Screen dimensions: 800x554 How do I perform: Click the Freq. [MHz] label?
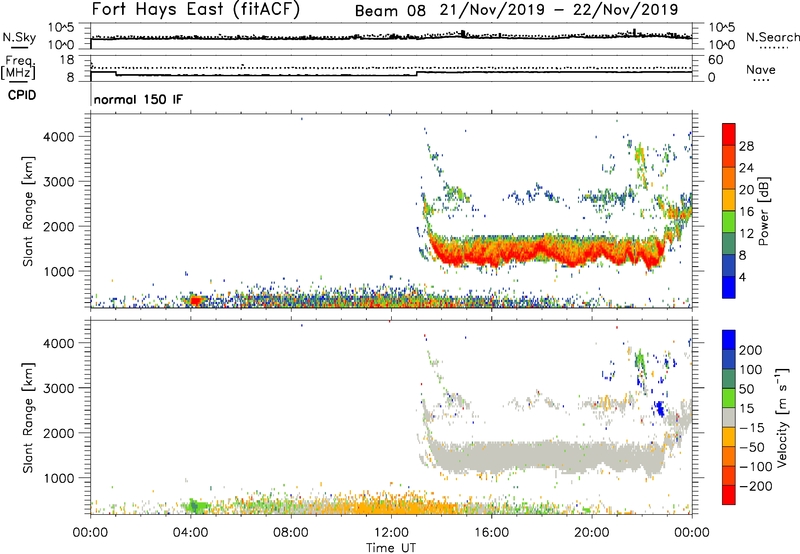(x=18, y=67)
